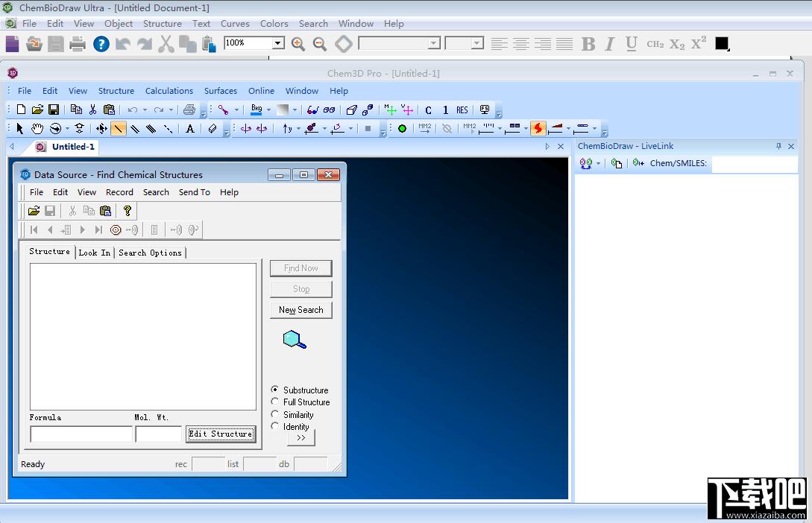Click the Formula input field
812x523 pixels.
(81, 434)
